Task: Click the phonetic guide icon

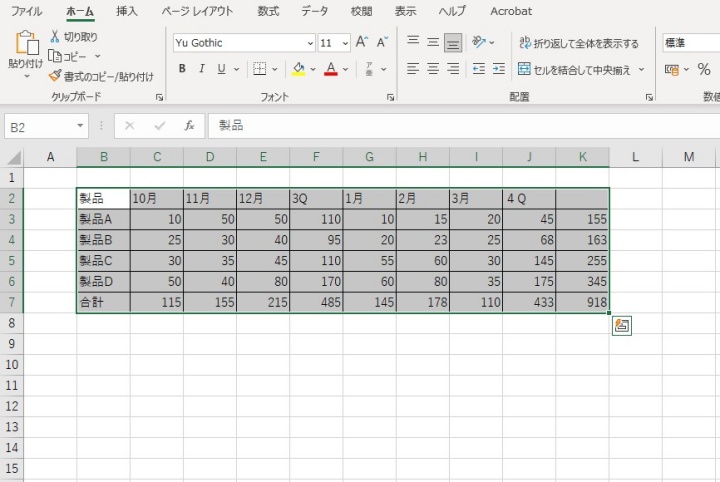Action: [x=369, y=69]
